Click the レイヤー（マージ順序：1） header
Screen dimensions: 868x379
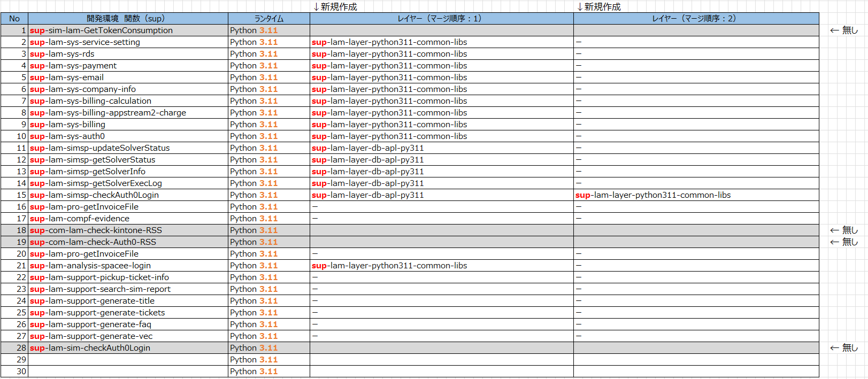pos(441,19)
